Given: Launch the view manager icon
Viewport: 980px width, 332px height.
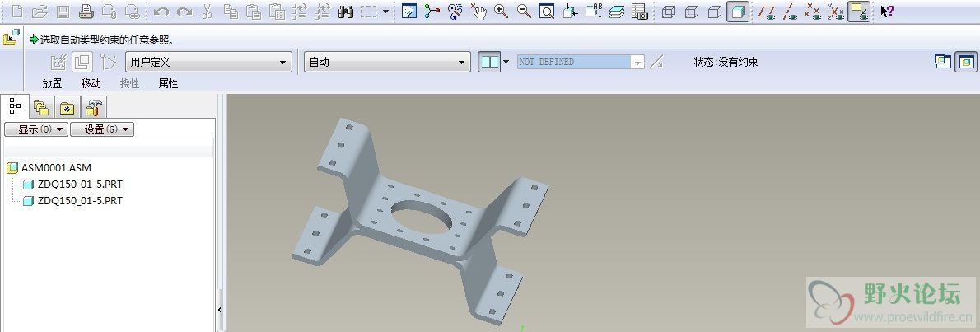Looking at the screenshot, I should (x=639, y=12).
